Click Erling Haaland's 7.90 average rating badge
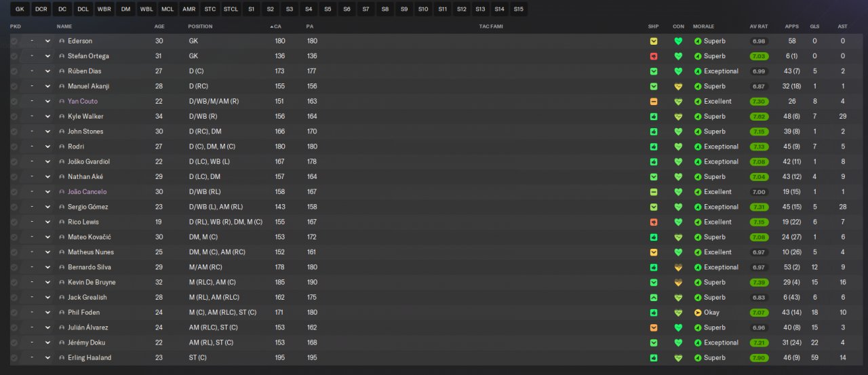Screen dimensions: 868x375 click(759, 357)
